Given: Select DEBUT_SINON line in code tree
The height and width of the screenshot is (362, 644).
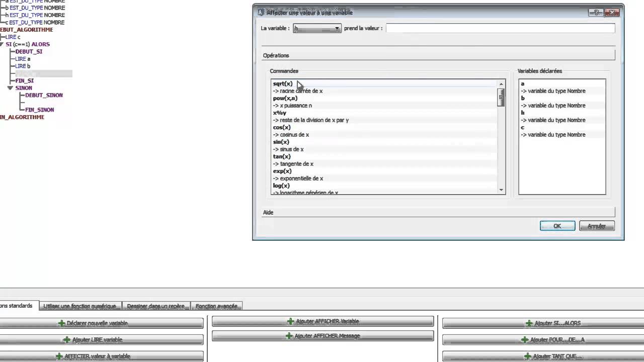Looking at the screenshot, I should pos(44,95).
